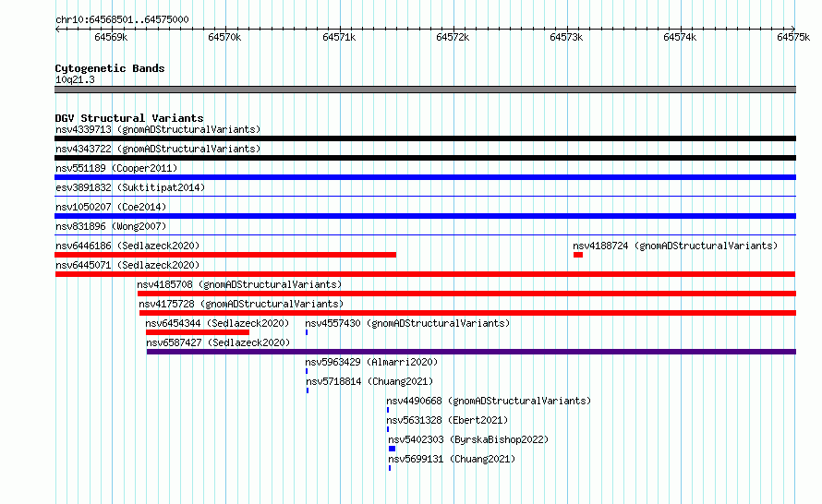Click the nsv4339713 gnomAD variant label
822x504 pixels.
(x=158, y=129)
